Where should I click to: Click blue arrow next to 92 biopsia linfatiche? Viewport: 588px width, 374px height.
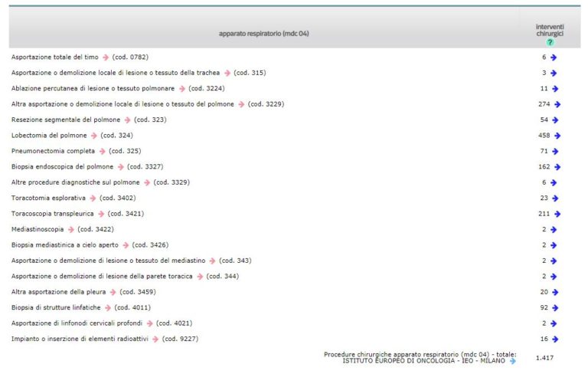554,307
